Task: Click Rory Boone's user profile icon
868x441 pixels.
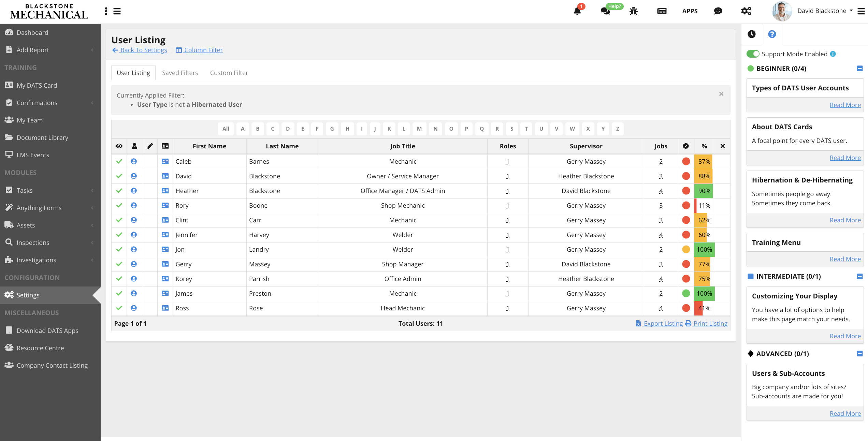Action: [x=134, y=205]
